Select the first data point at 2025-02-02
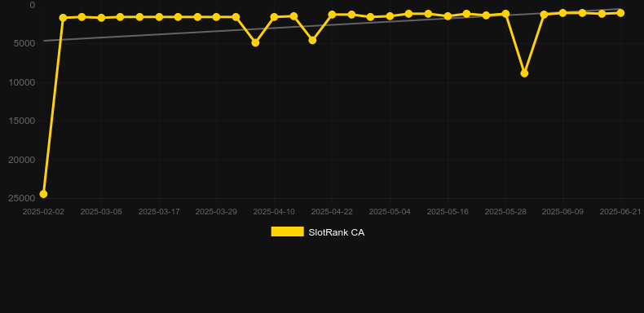 click(x=43, y=194)
